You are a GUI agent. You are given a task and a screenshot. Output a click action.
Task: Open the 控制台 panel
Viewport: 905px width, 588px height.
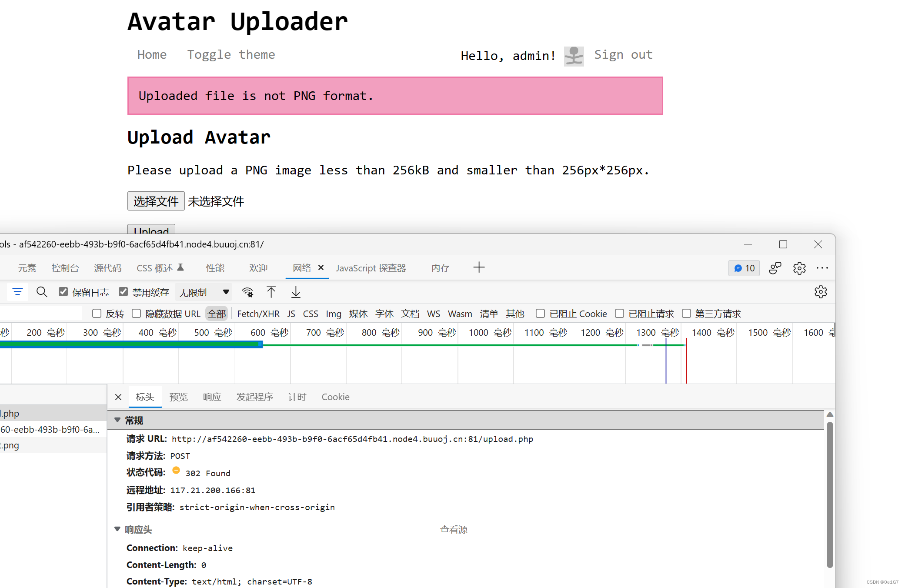(x=65, y=268)
